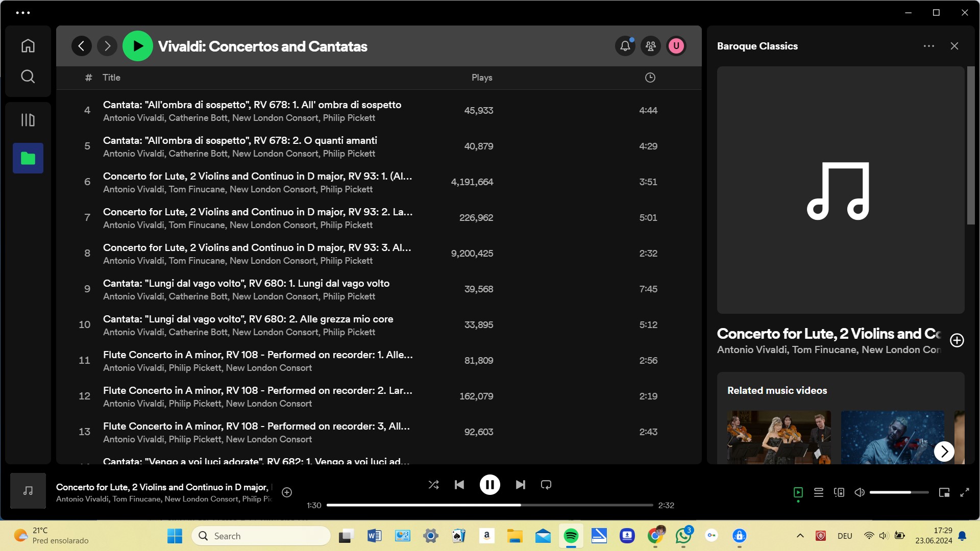The image size is (980, 551).
Task: Open the user profile avatar menu
Action: [x=676, y=46]
